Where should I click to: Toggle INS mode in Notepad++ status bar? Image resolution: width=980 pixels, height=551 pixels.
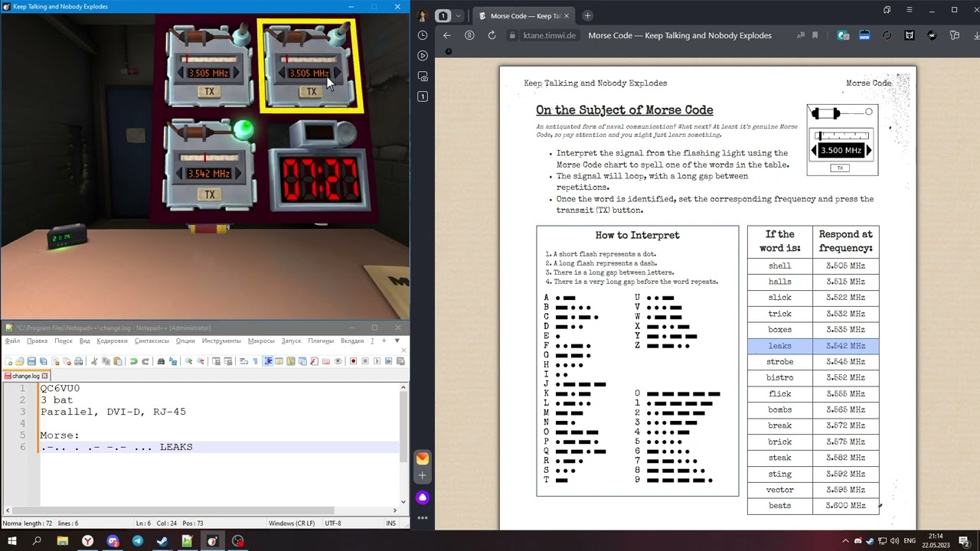391,523
